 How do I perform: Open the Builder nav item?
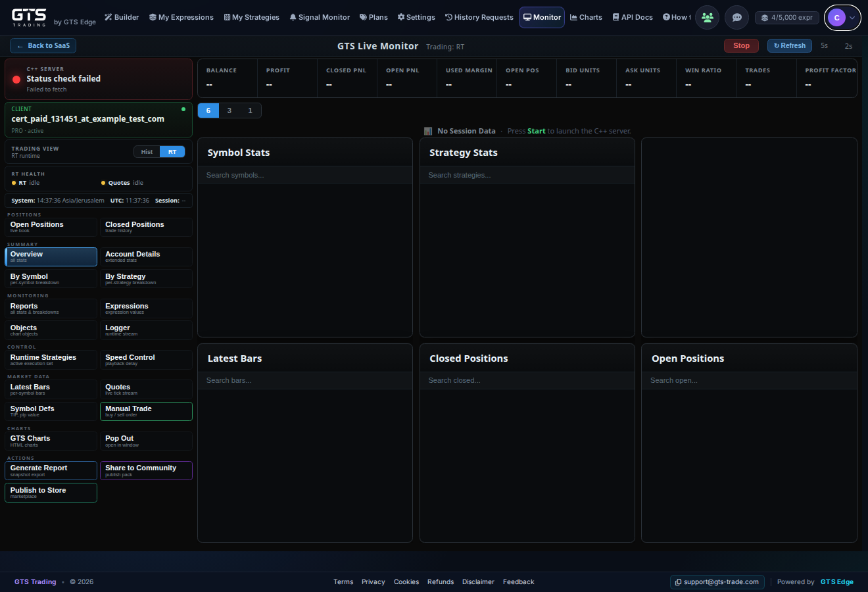(x=122, y=18)
